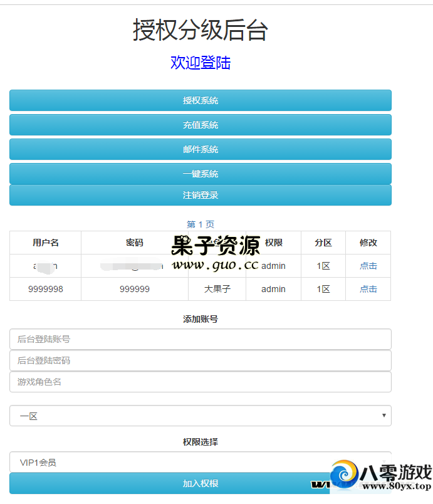
Task: Click the 修改 column header
Action: click(x=368, y=243)
